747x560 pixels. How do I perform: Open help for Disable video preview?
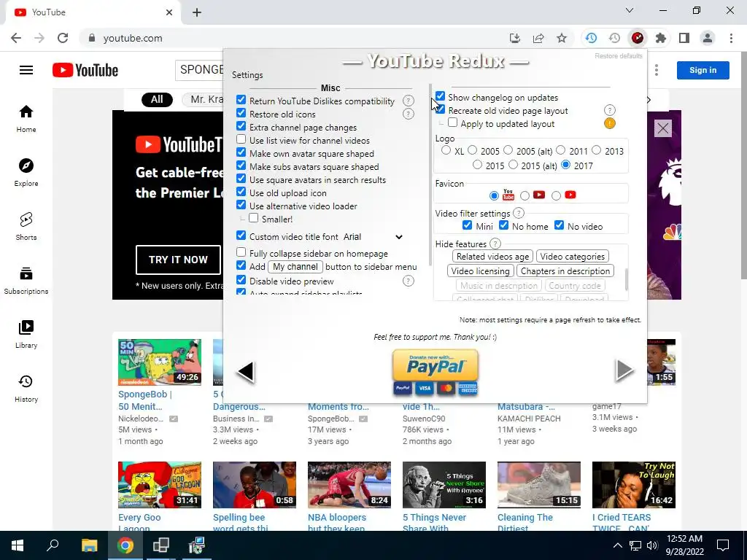pos(409,281)
